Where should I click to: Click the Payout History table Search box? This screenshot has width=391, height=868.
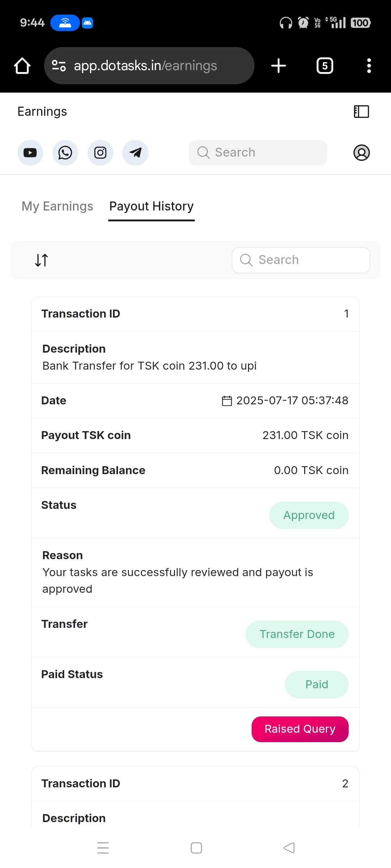point(301,260)
